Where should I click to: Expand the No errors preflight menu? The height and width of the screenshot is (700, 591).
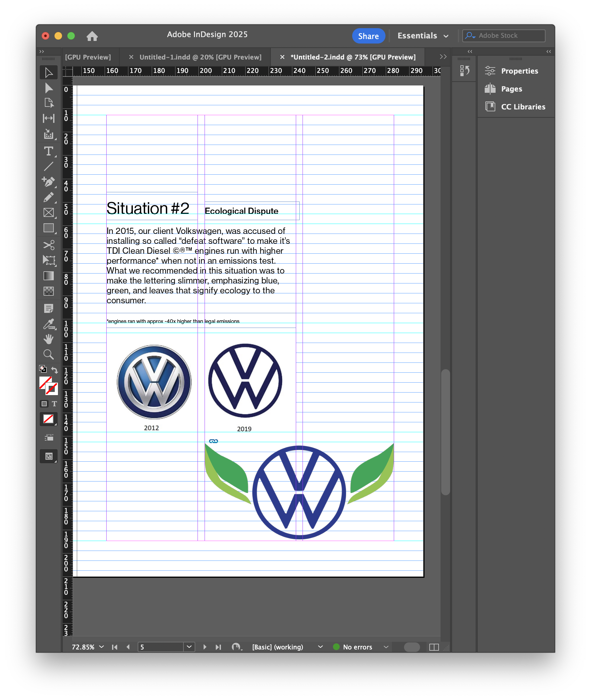pos(386,647)
